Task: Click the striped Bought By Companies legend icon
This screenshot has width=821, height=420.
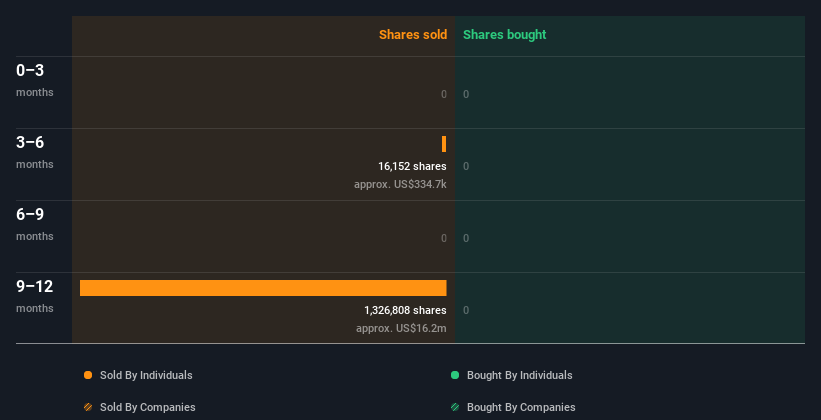Action: (x=455, y=407)
